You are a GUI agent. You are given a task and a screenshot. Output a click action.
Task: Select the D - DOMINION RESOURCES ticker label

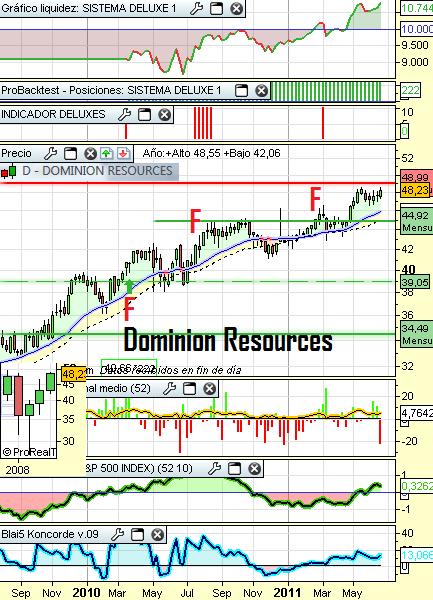(x=97, y=171)
